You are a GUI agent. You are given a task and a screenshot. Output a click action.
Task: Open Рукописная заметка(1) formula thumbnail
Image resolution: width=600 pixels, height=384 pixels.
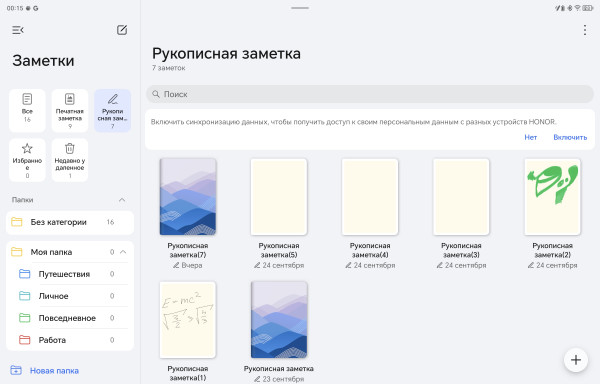pyautogui.click(x=188, y=320)
